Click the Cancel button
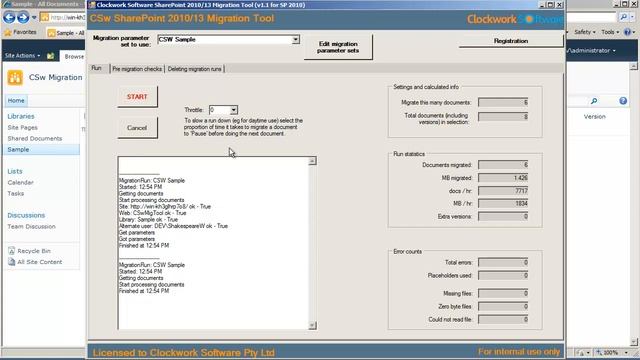 pos(137,128)
